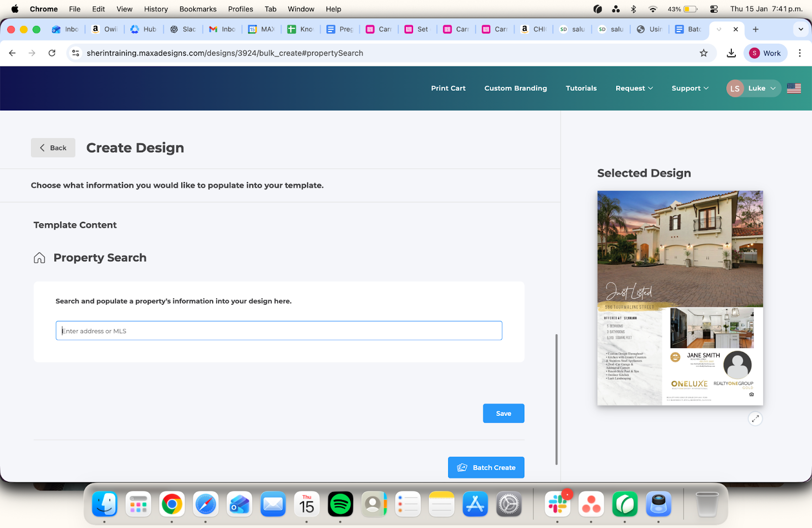Open Spotify from the dock
812x528 pixels.
(340, 504)
